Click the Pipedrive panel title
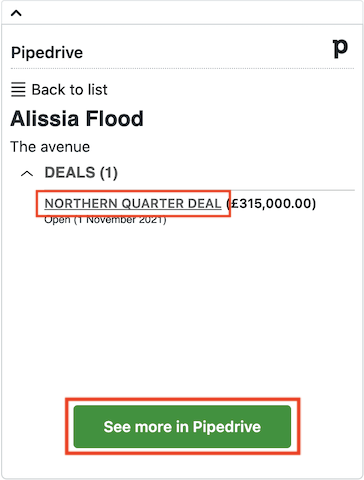Viewport: 364px width, 480px height. coord(47,53)
